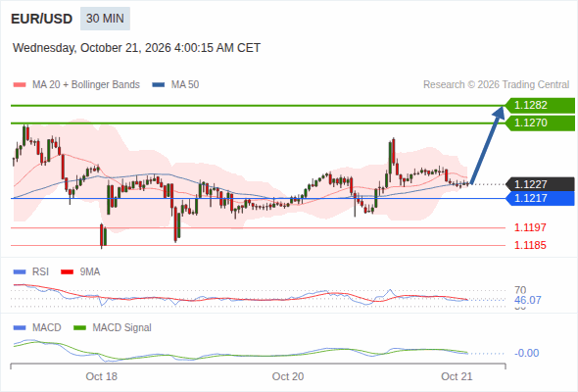Click the RSI 70 level label
This screenshot has height=392, width=578.
coord(520,290)
